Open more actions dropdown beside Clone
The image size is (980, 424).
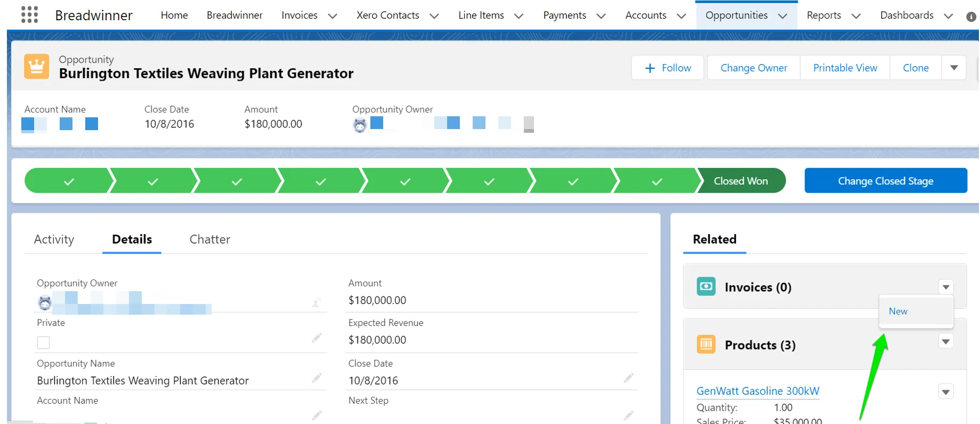(x=954, y=68)
